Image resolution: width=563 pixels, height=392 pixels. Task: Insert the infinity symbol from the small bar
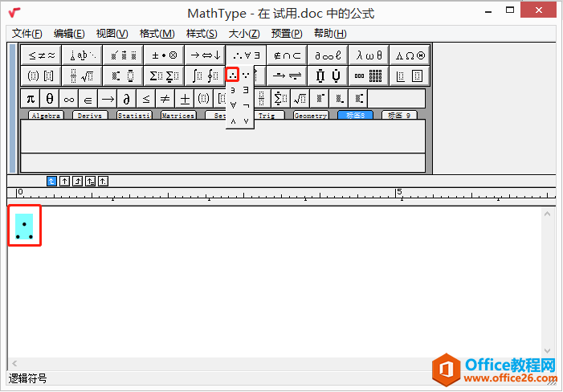(x=69, y=99)
